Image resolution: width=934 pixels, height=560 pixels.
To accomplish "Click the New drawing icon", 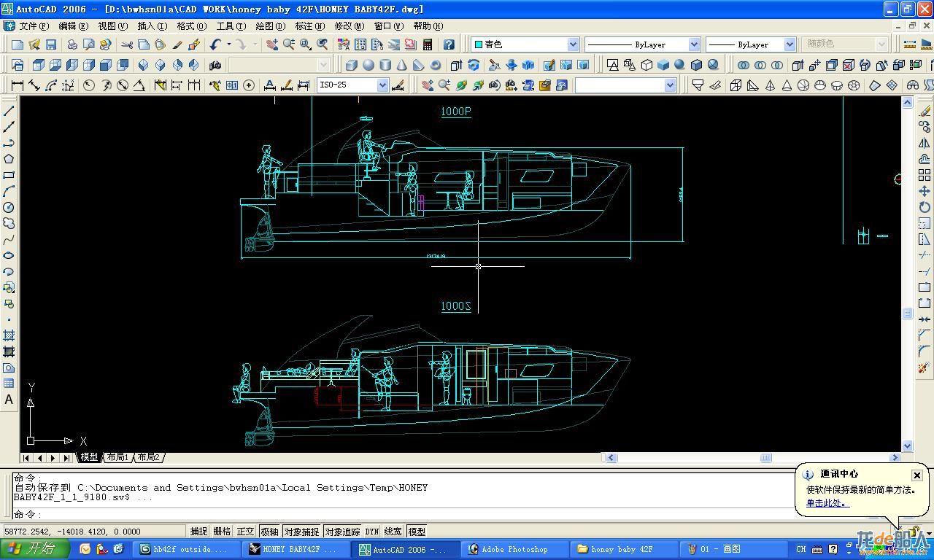I will click(x=18, y=44).
